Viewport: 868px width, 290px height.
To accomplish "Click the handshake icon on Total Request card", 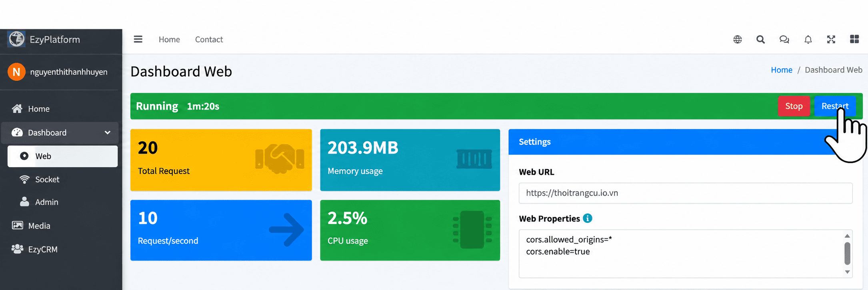I will (280, 158).
